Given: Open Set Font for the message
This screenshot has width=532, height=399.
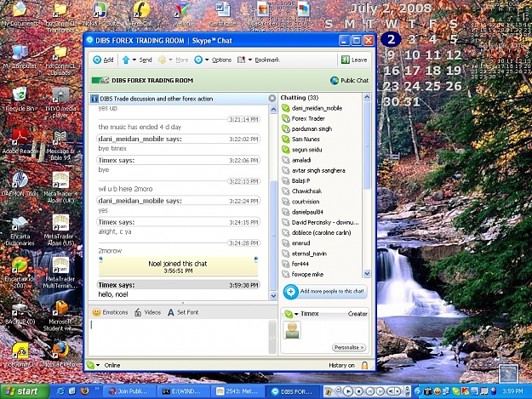Looking at the screenshot, I should (183, 312).
